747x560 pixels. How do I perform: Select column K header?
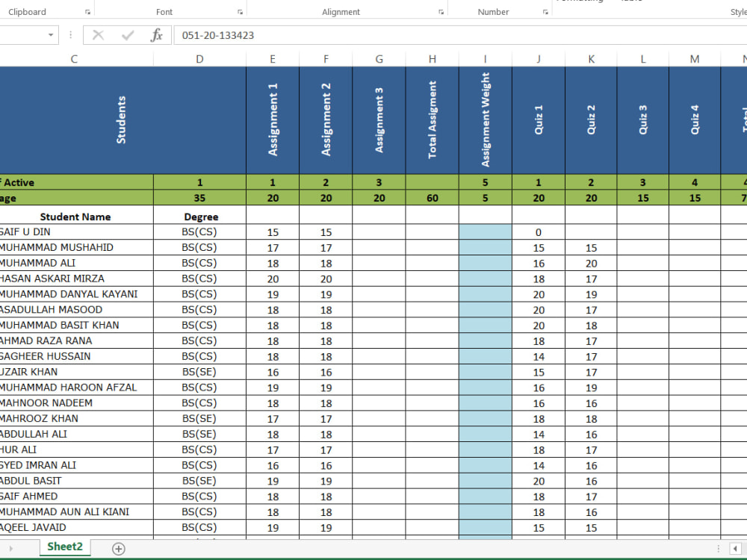click(x=591, y=59)
